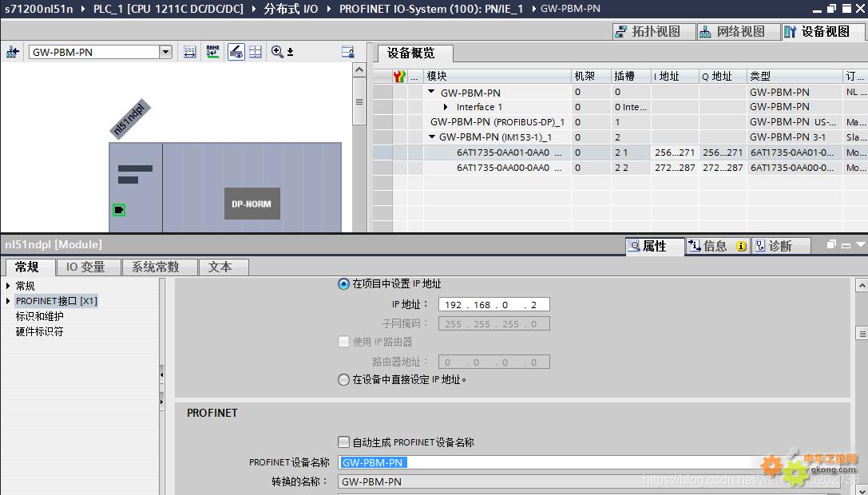This screenshot has height=495, width=868.
Task: Click the zoom magnifier icon
Action: 277,52
